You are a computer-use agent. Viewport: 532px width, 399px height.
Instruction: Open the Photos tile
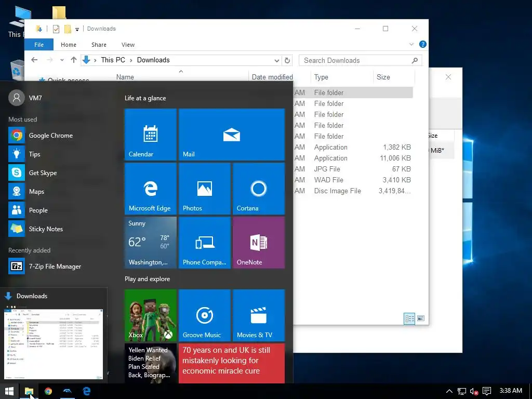tap(205, 189)
